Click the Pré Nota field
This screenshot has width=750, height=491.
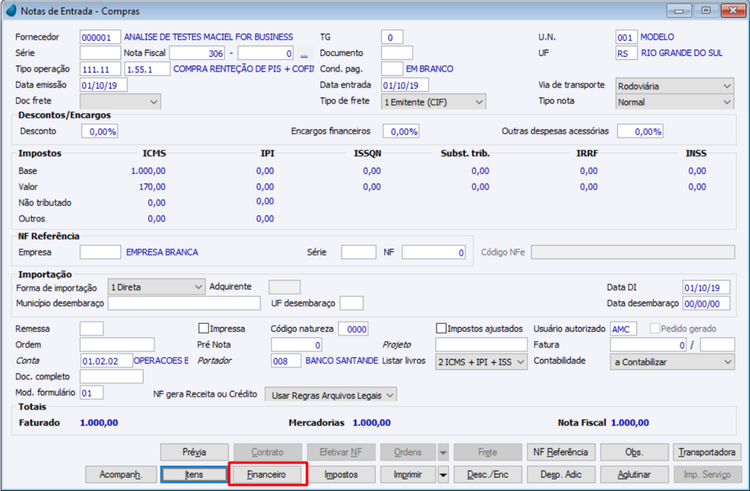297,345
